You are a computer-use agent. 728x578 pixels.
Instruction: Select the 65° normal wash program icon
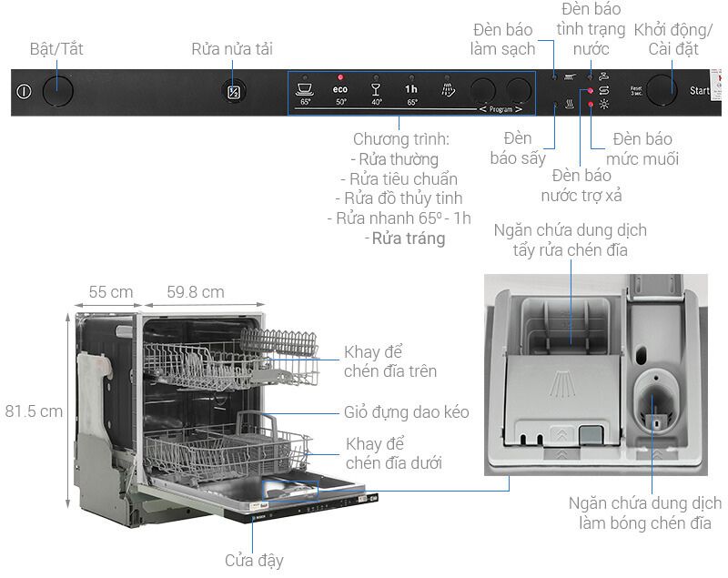tap(305, 89)
